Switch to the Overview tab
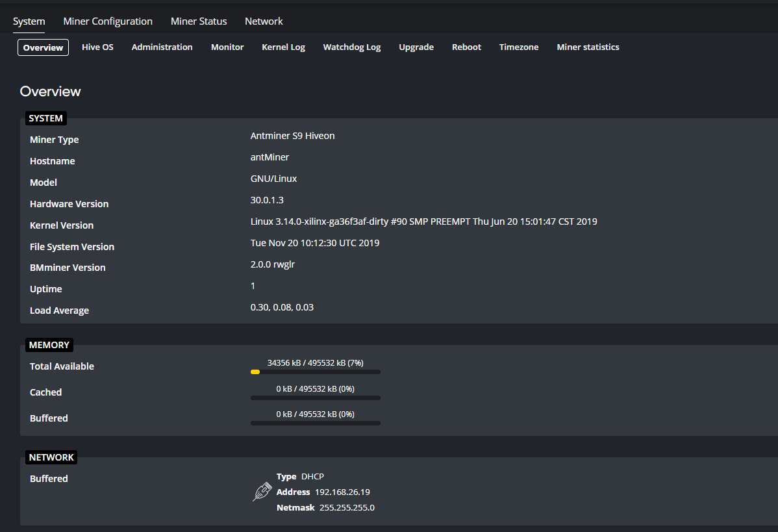 (x=43, y=47)
